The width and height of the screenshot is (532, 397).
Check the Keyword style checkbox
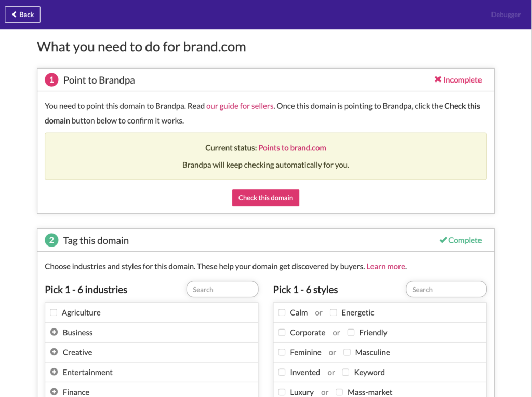pos(345,372)
